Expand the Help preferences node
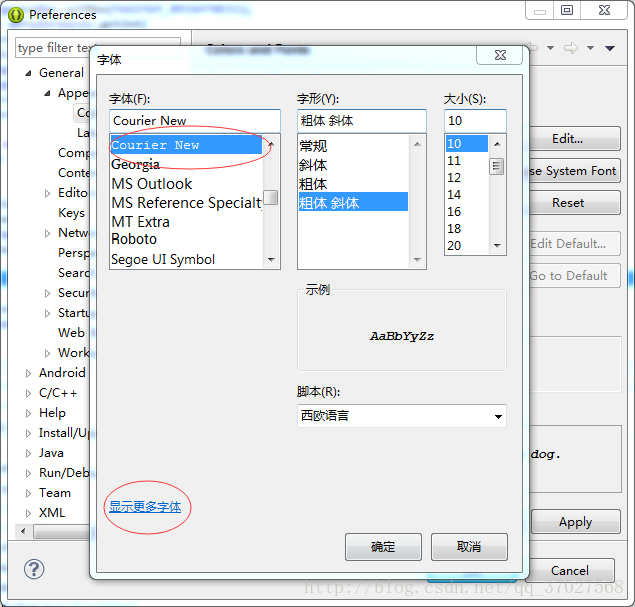 click(x=28, y=413)
